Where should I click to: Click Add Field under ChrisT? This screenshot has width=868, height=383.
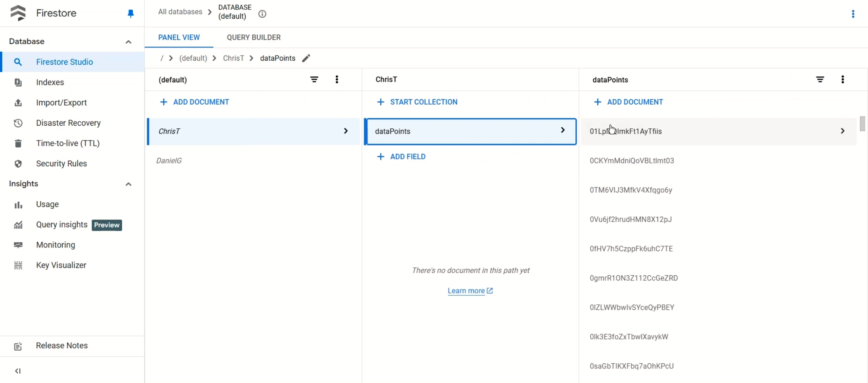(x=401, y=156)
